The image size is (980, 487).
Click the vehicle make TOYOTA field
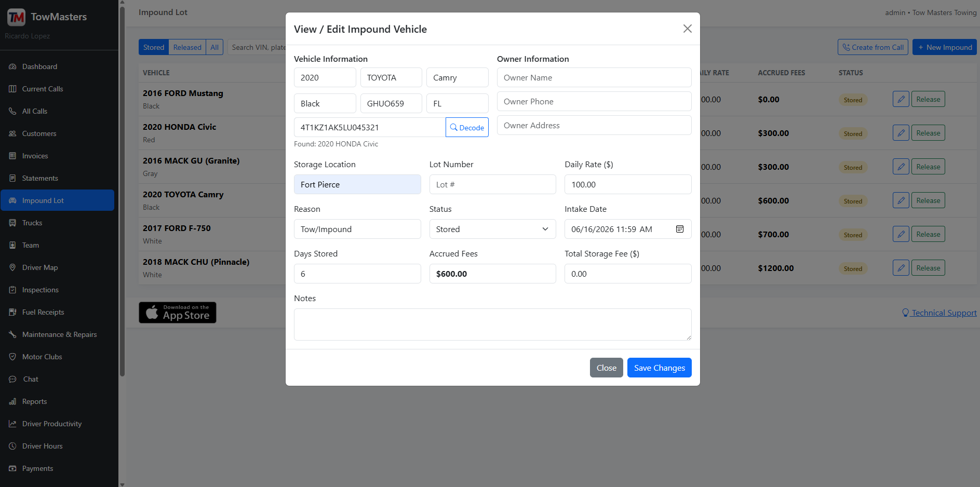391,77
